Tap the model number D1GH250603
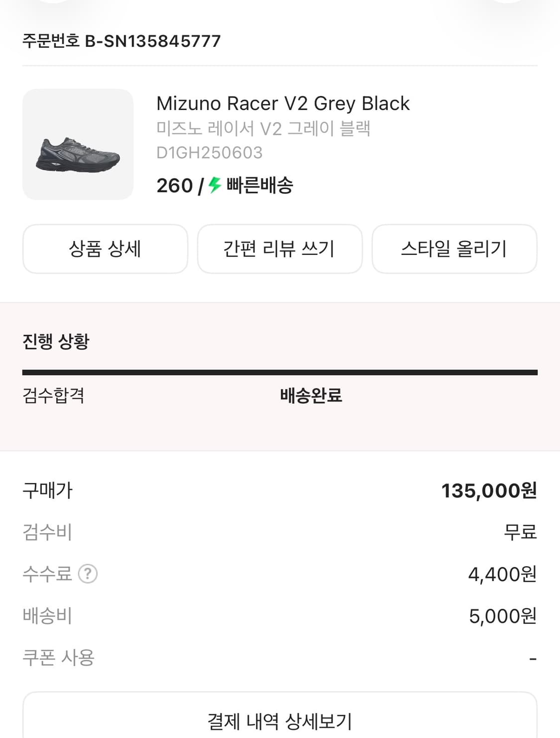The width and height of the screenshot is (560, 738). (x=209, y=152)
